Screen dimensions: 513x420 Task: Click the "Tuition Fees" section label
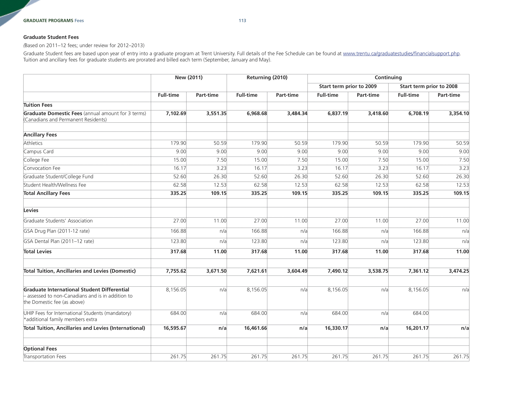pyautogui.click(x=38, y=105)
